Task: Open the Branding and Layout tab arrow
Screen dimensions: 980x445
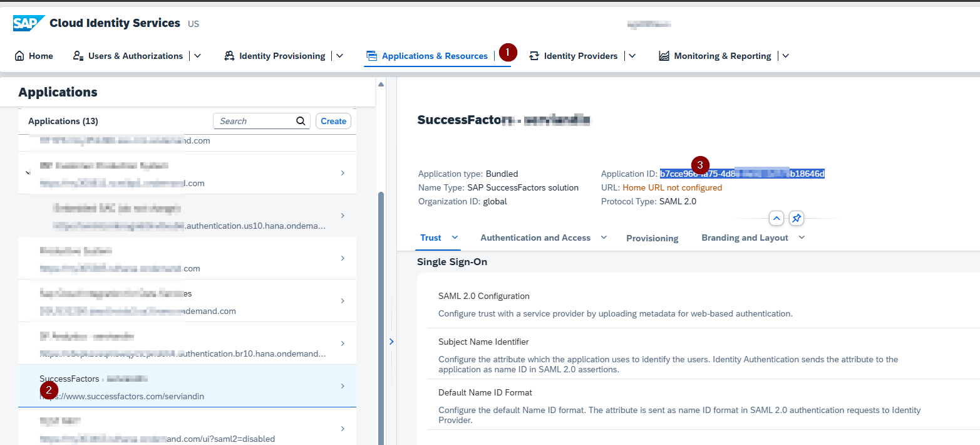Action: (x=802, y=238)
